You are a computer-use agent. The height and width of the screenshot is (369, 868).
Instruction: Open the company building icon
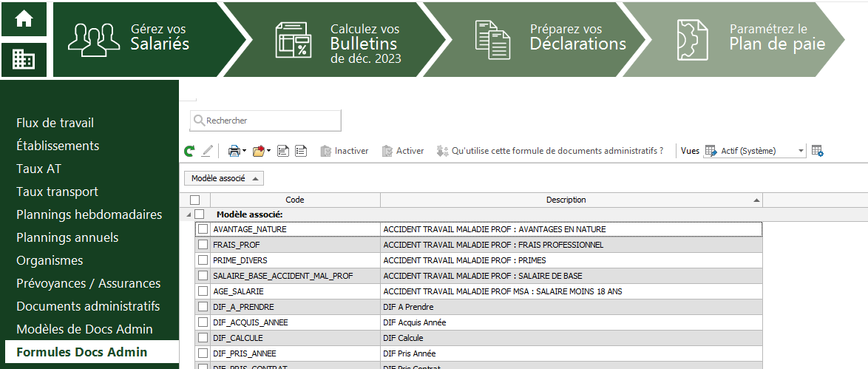tap(24, 59)
